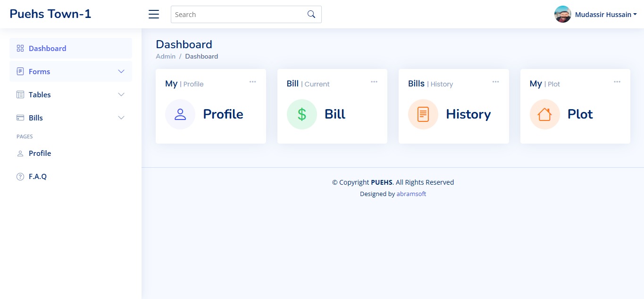Image resolution: width=644 pixels, height=299 pixels.
Task: Open the Profile page in sidebar
Action: (40, 153)
